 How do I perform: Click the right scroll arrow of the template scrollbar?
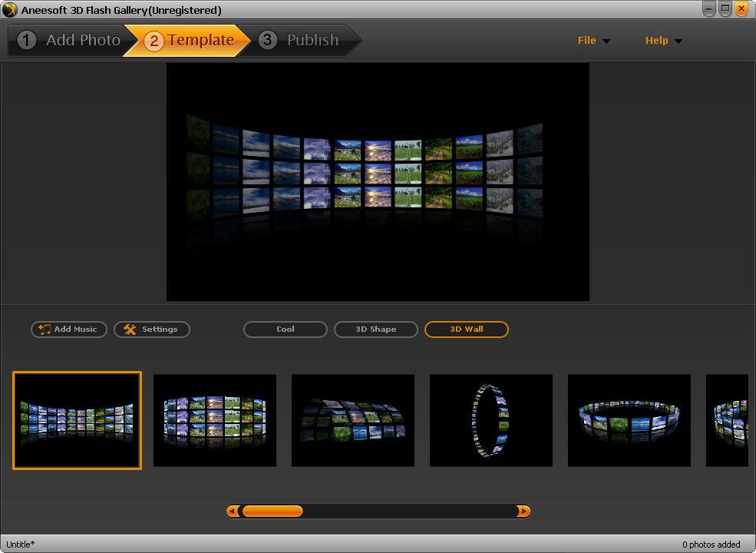523,512
